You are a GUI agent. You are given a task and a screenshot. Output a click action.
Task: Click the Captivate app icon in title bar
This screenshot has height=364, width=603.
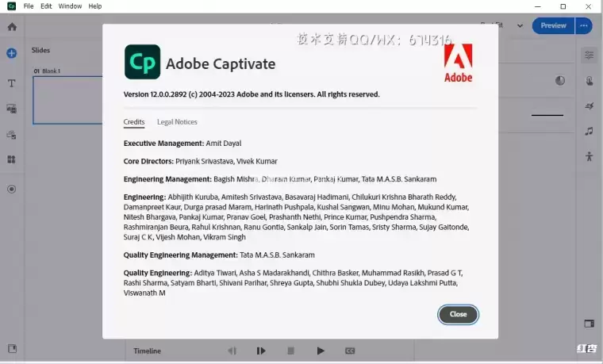coord(12,6)
